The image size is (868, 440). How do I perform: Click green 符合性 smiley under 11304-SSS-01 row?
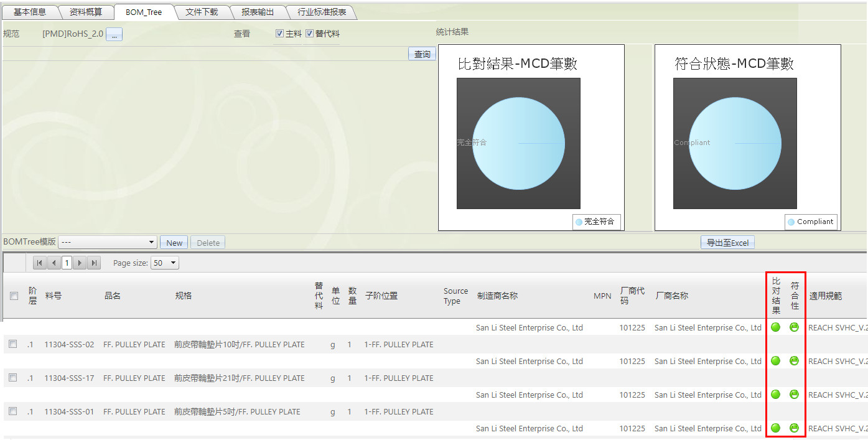(794, 428)
